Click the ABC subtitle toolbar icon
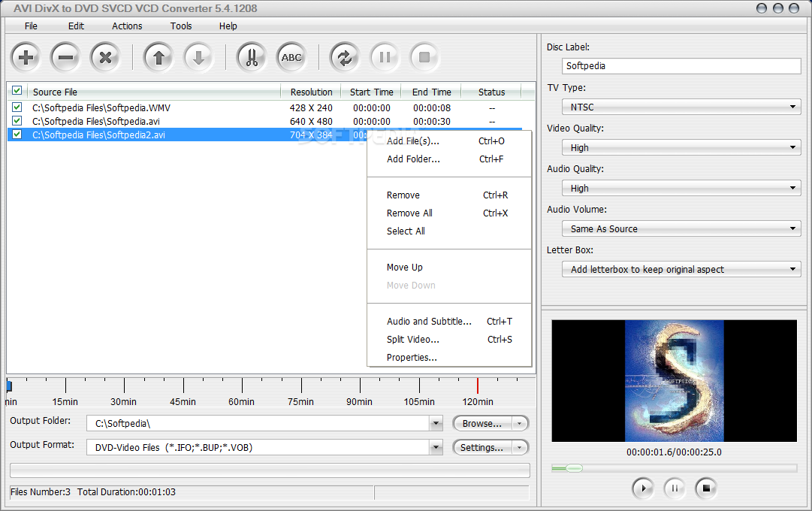 click(x=291, y=57)
